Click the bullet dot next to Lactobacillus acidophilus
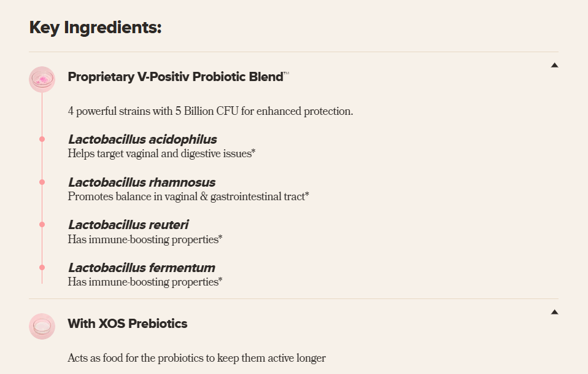This screenshot has height=374, width=588. pyautogui.click(x=42, y=139)
